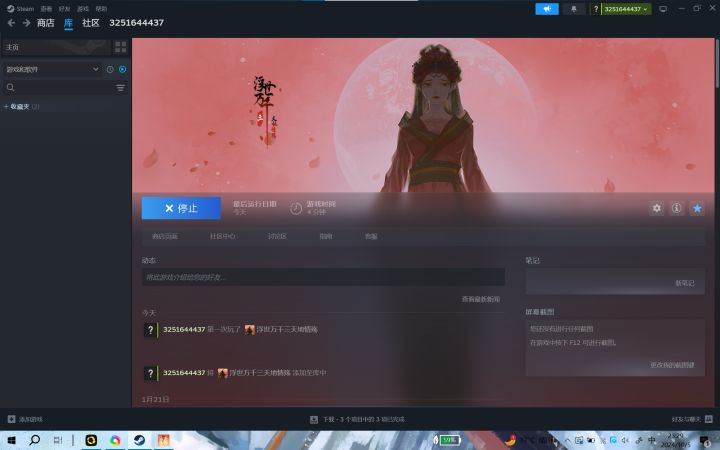The image size is (720, 450).
Task: Open the 查看 (View) menu
Action: 46,9
